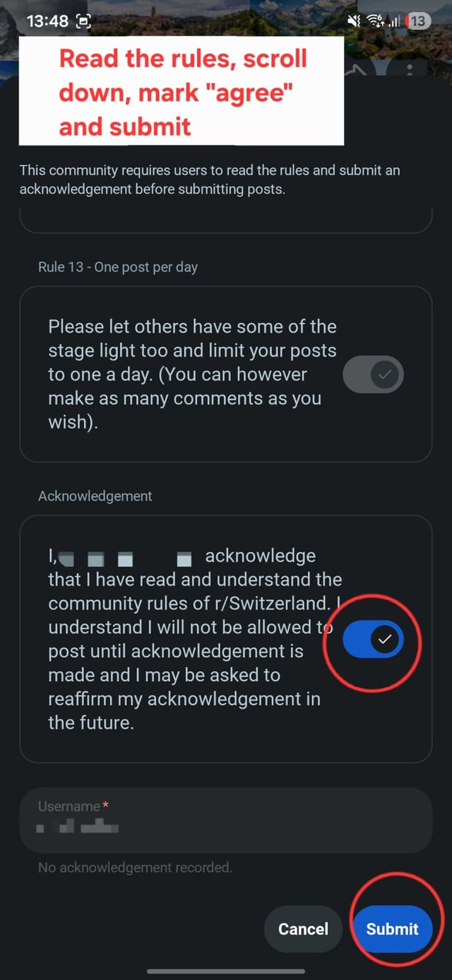Tap the battery level indicator
The image size is (452, 980).
(x=417, y=21)
